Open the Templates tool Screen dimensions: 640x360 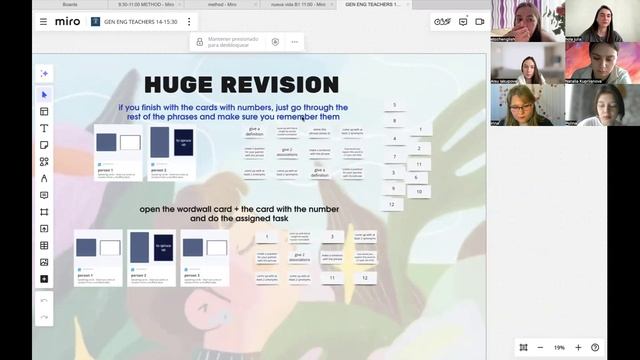pyautogui.click(x=44, y=111)
